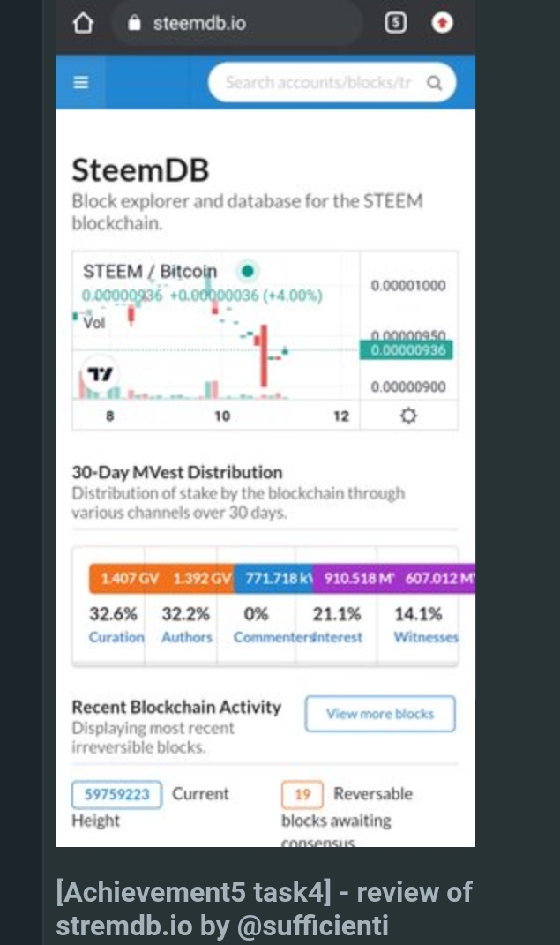The image size is (560, 945).
Task: Click the TradingView logo on chart
Action: (x=100, y=374)
